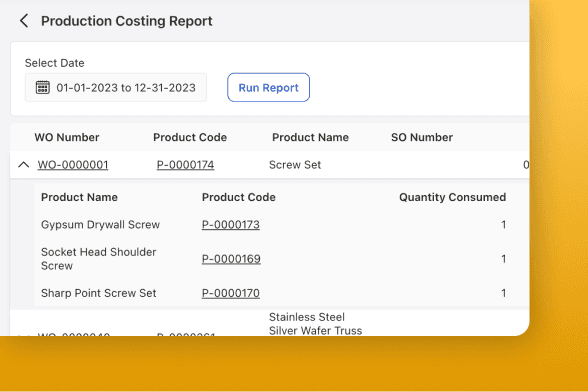This screenshot has height=392, width=588.
Task: Collapse the WO-0000001 row chevron
Action: click(x=24, y=165)
